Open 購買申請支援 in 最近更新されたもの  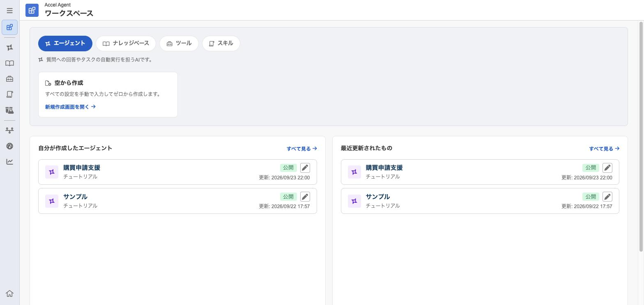[480, 172]
